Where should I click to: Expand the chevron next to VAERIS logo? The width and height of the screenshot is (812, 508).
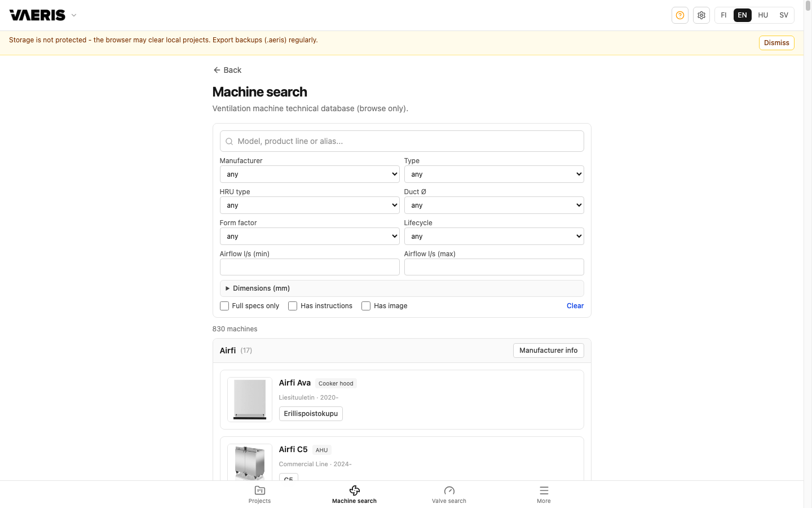tap(74, 15)
